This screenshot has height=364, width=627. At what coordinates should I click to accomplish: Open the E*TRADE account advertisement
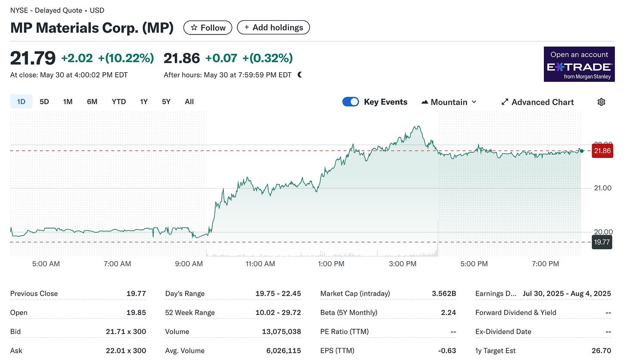tap(579, 64)
